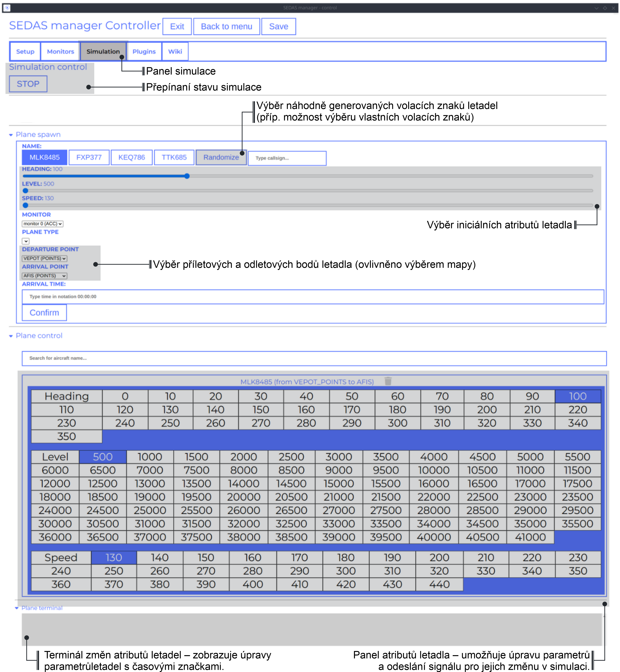620x672 pixels.
Task: Open the monitor 0 (ACC) dropdown
Action: (x=43, y=223)
